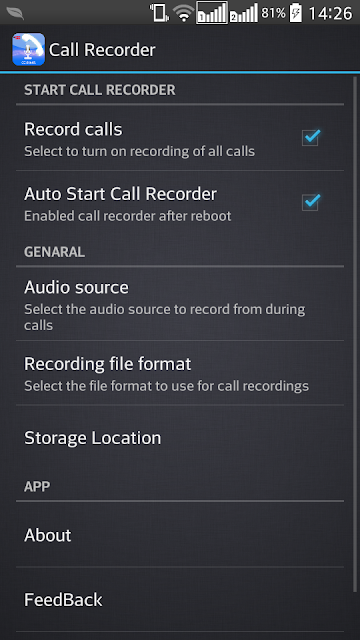This screenshot has width=360, height=640.
Task: Tap the Call Recorder title text
Action: click(x=102, y=50)
